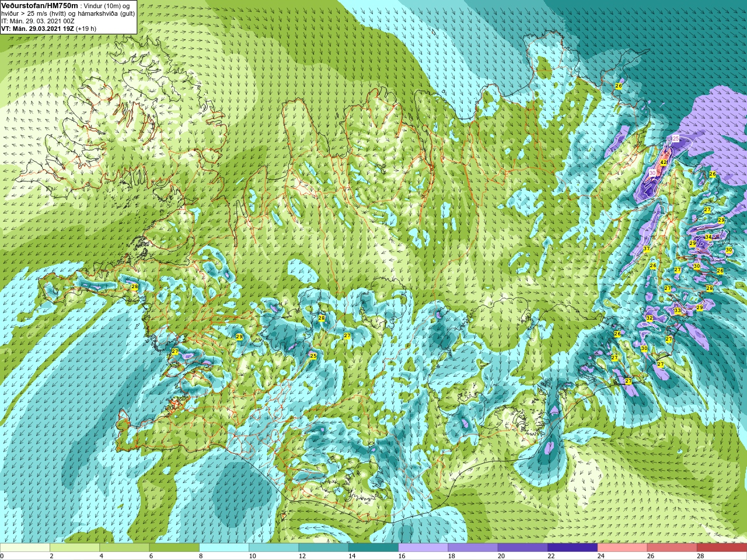Select the 2–4 m/s light green legend swatch
Viewport: 747px width, 560px height.
click(75, 548)
